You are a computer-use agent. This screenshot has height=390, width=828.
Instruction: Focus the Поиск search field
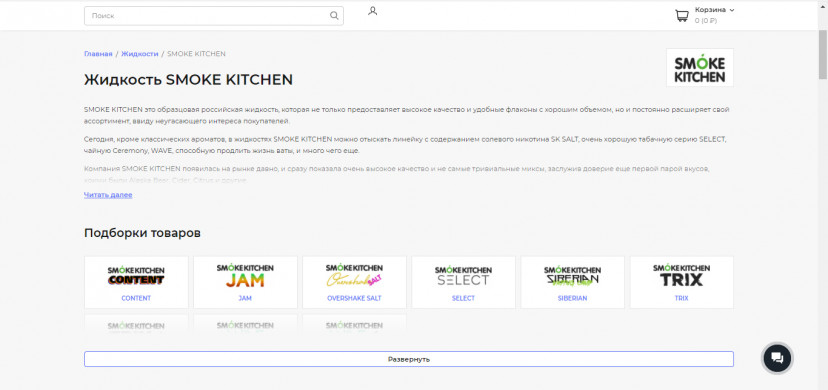(214, 16)
